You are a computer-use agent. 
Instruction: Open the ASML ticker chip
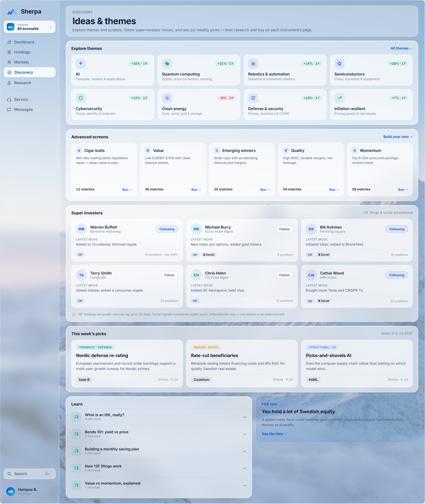pos(313,379)
